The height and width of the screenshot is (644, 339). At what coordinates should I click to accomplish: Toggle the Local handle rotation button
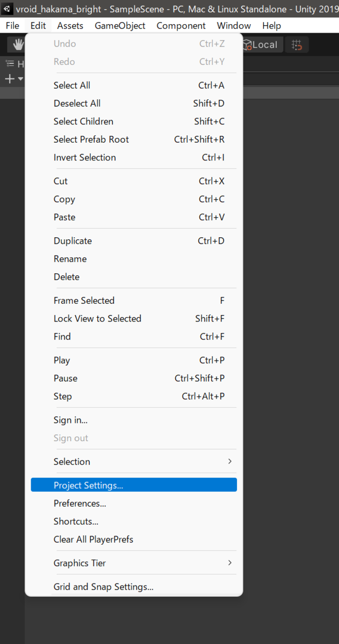(260, 45)
